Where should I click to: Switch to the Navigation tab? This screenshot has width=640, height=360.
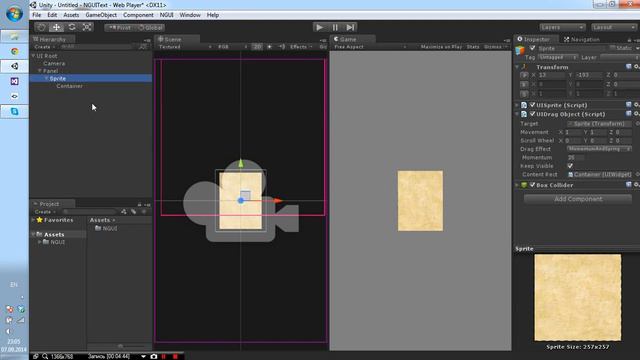(x=582, y=40)
